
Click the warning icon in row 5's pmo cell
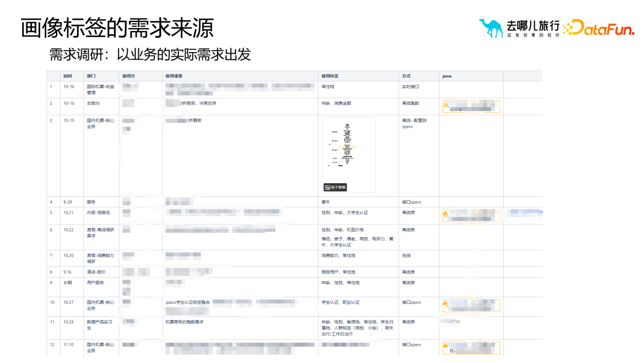(x=445, y=213)
